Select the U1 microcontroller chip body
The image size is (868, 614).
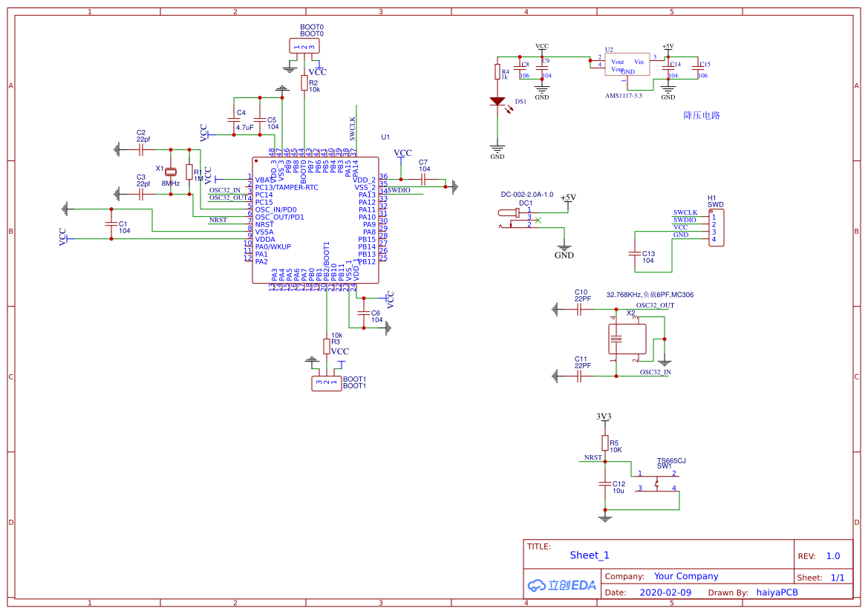coord(316,221)
